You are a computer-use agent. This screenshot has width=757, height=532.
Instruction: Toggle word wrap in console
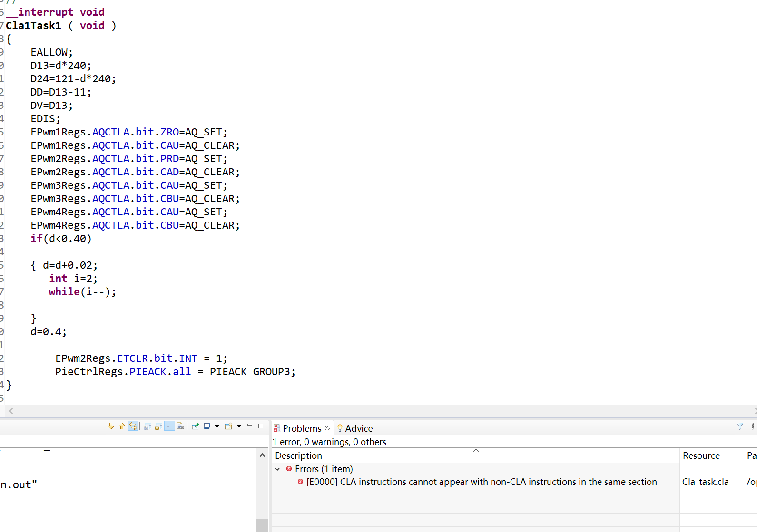point(170,426)
